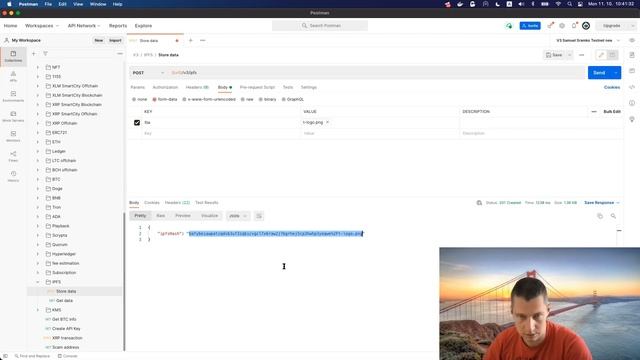The image size is (640, 360).
Task: Open the Save button dropdown arrow
Action: coord(569,55)
